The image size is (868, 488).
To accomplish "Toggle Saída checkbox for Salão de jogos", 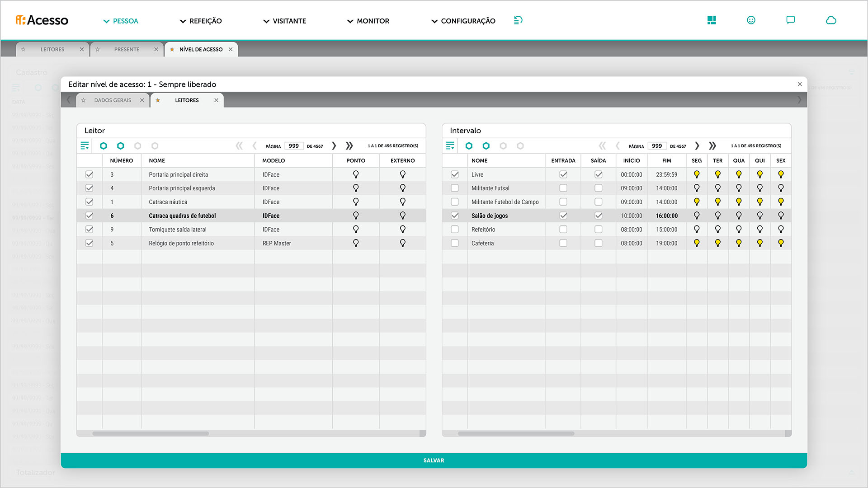I will click(599, 216).
